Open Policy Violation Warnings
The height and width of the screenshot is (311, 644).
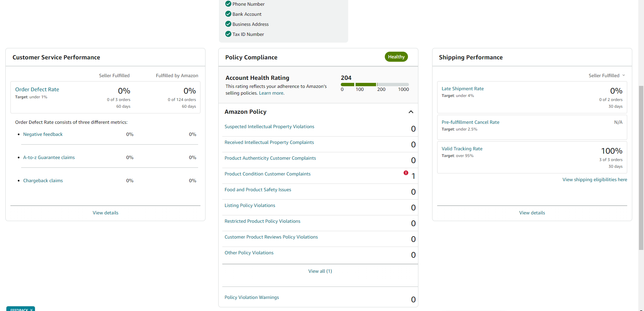[x=252, y=297]
